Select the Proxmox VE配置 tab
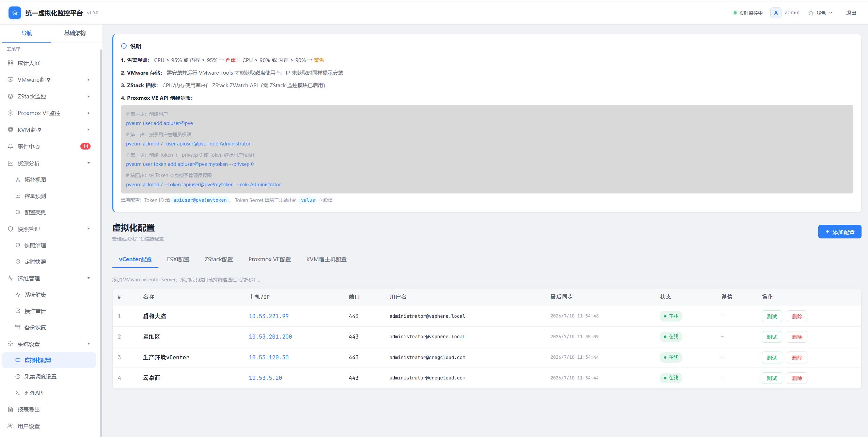 pos(270,259)
